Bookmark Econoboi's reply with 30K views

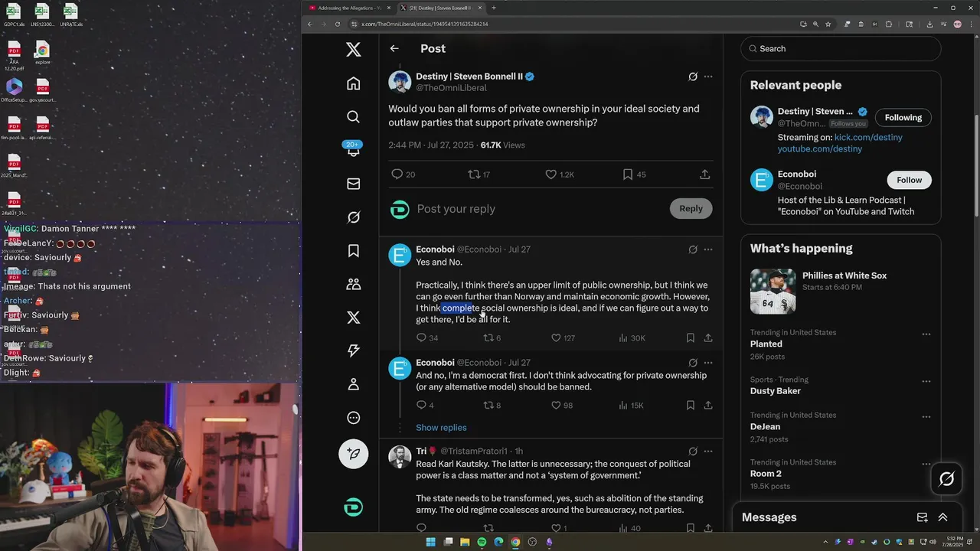coord(691,337)
